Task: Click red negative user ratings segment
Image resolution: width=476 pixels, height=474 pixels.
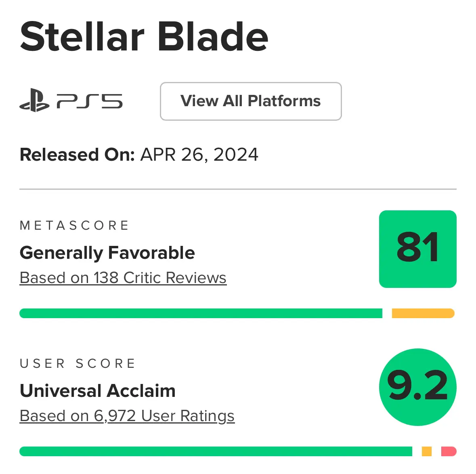Action: pos(449,451)
